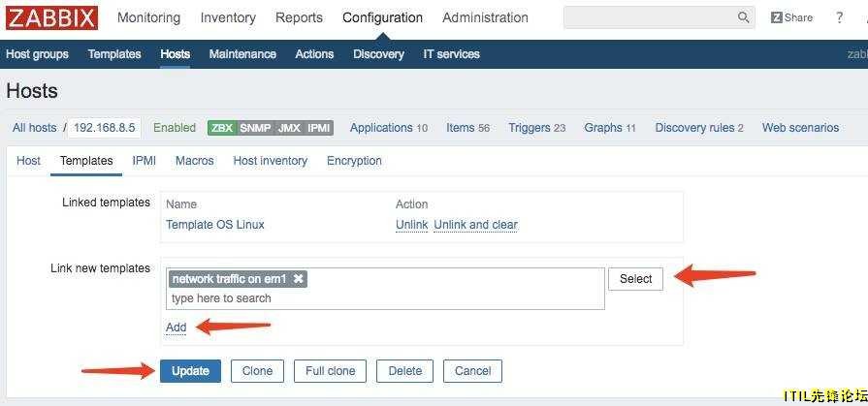Open the Web scenarios link
This screenshot has width=868, height=406.
(x=800, y=128)
